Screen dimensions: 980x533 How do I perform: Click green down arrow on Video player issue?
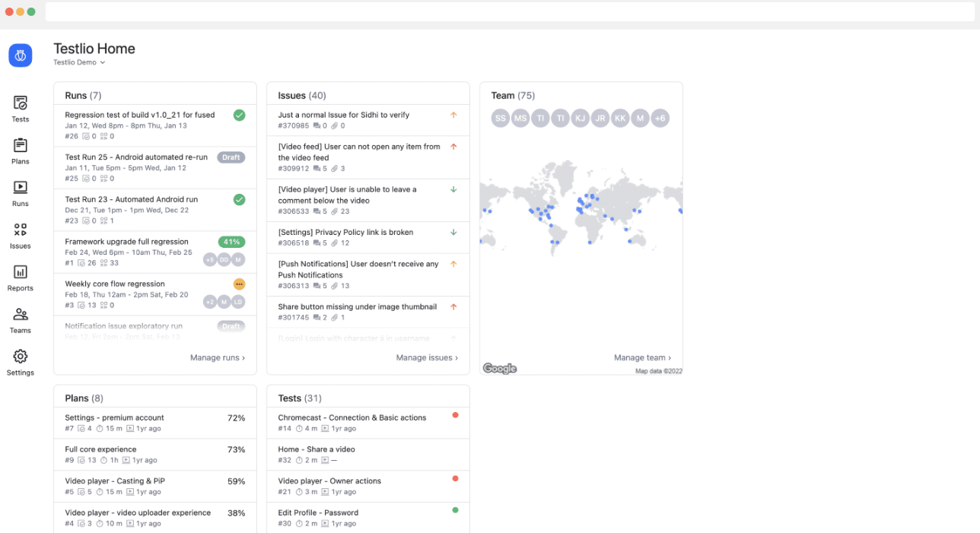tap(453, 189)
